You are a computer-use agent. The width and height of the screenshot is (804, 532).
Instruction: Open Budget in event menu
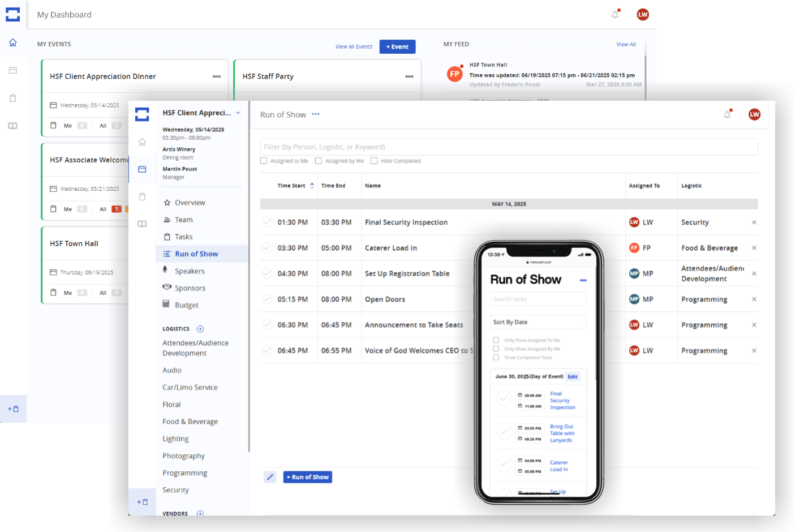coord(186,305)
